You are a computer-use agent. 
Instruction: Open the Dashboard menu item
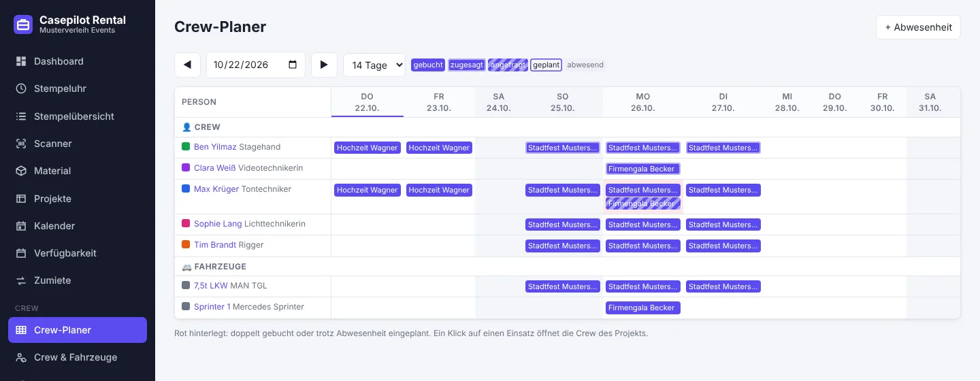click(78, 61)
